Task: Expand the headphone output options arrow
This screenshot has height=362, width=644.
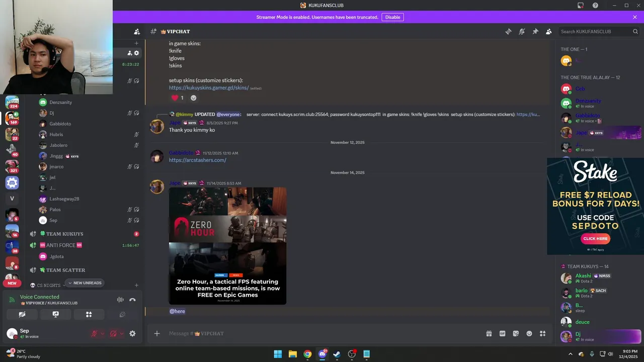Action: click(x=122, y=333)
